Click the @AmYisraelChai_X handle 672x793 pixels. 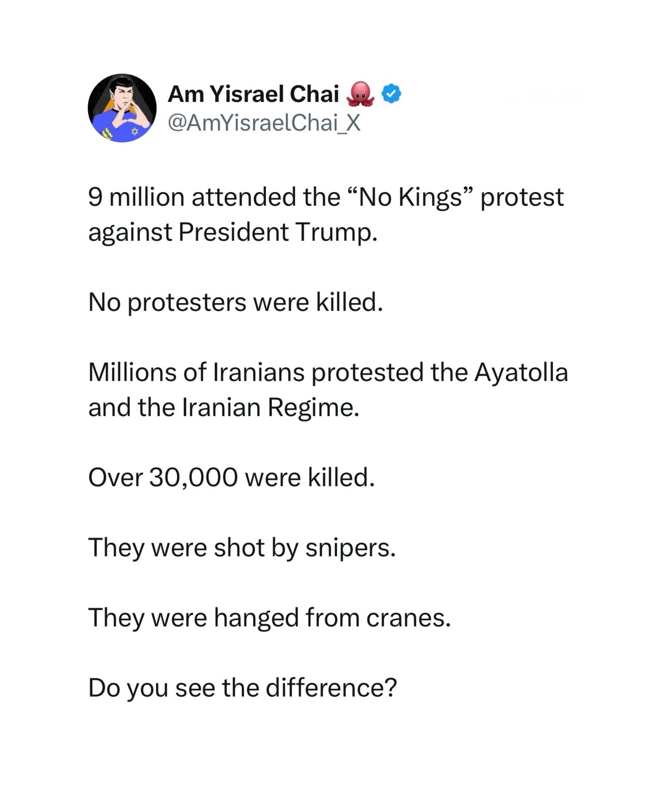(264, 123)
